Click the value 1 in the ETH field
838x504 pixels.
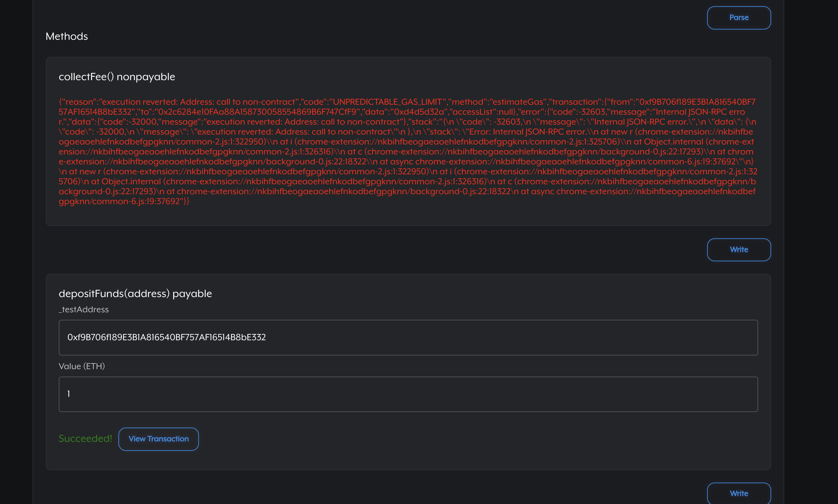click(x=69, y=394)
